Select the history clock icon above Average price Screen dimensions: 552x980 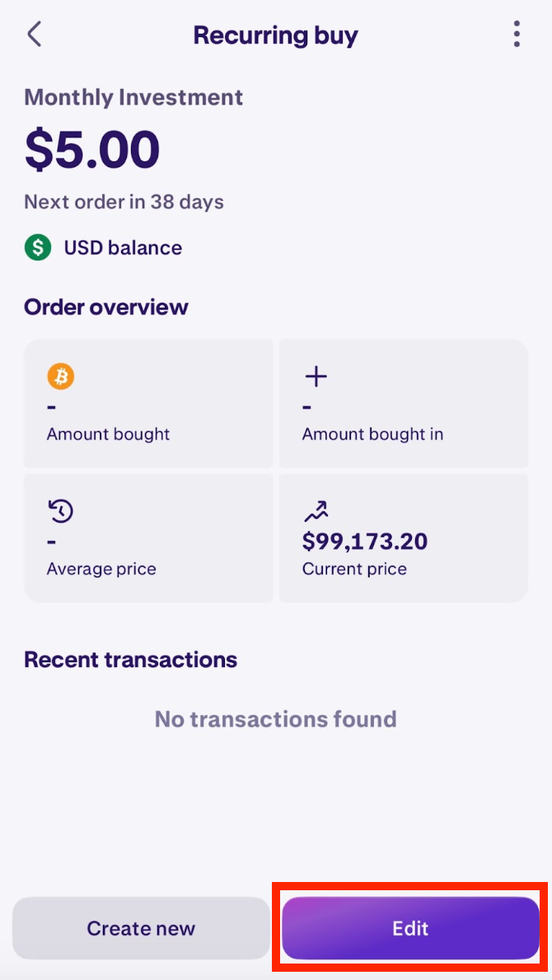click(x=58, y=511)
